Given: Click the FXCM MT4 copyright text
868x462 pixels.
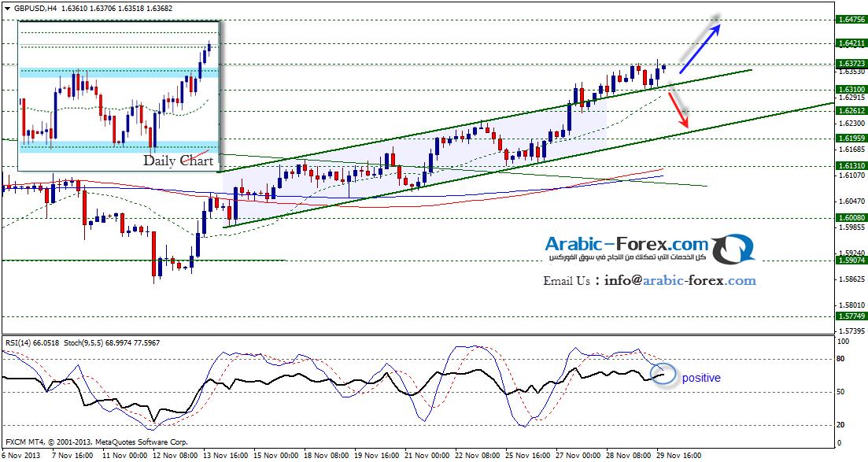Looking at the screenshot, I should pyautogui.click(x=96, y=442).
